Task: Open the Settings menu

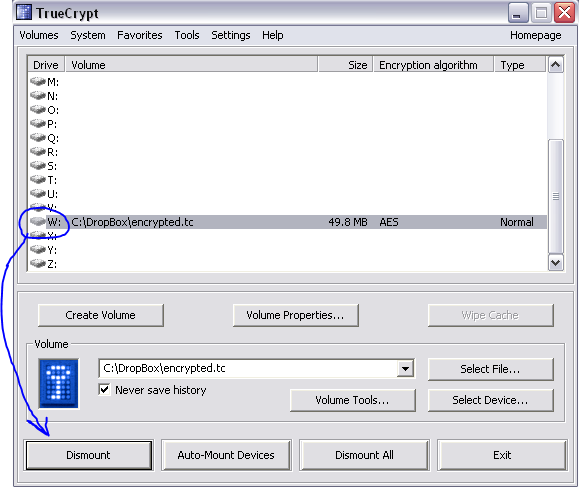Action: [231, 35]
